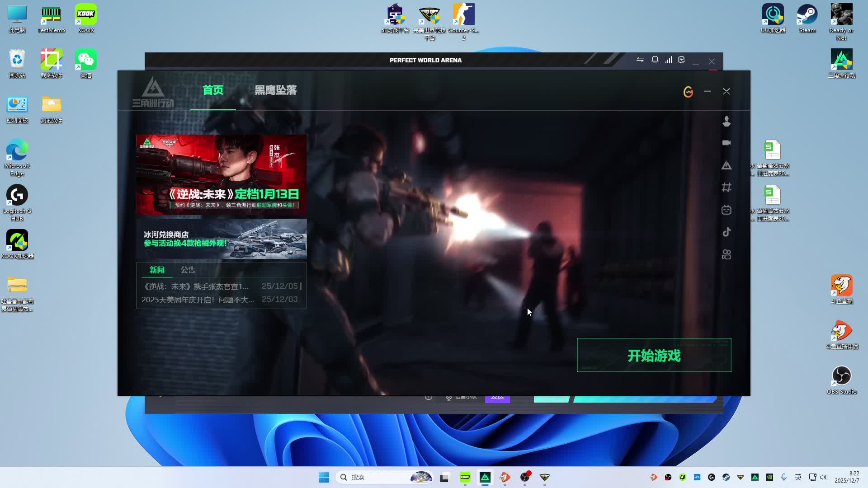The height and width of the screenshot is (488, 868).
Task: Open the 《逆战:未来》携手张杰 news link
Action: 195,286
